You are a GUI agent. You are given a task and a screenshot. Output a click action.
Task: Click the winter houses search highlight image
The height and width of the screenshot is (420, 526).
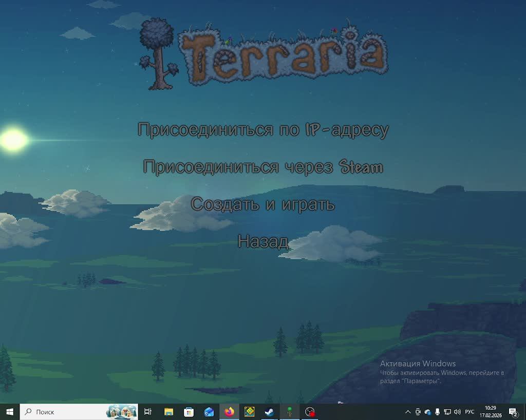(122, 412)
